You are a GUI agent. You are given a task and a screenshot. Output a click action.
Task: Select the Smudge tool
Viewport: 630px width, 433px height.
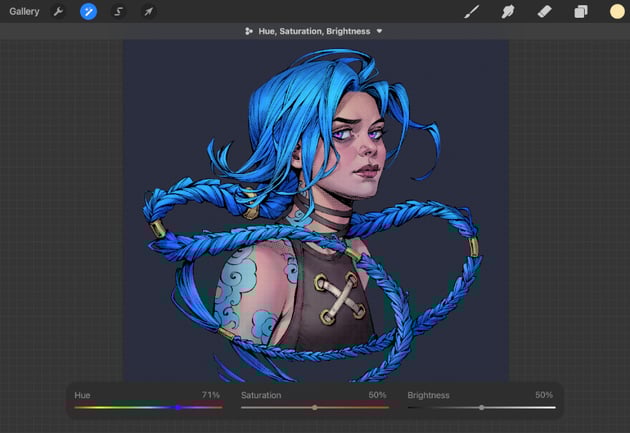point(508,12)
